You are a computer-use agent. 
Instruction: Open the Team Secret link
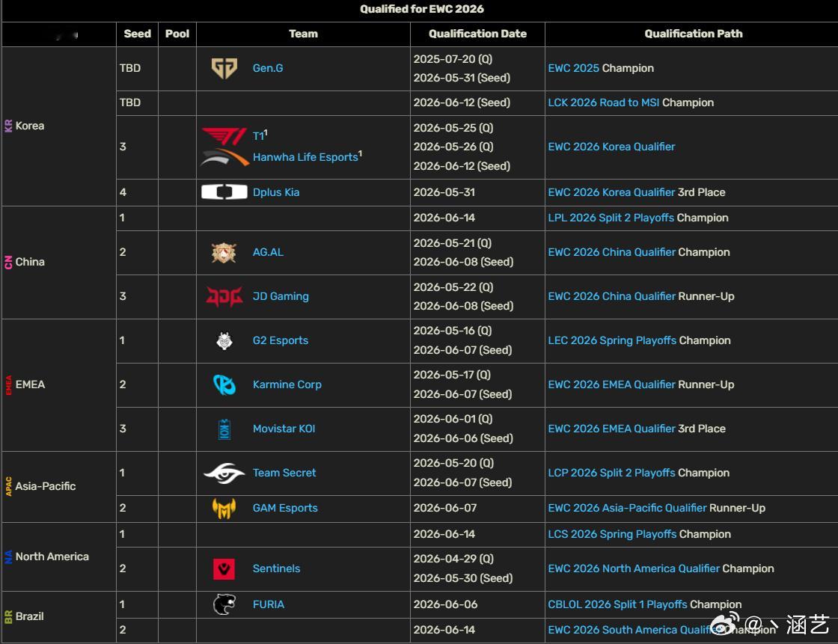(284, 473)
